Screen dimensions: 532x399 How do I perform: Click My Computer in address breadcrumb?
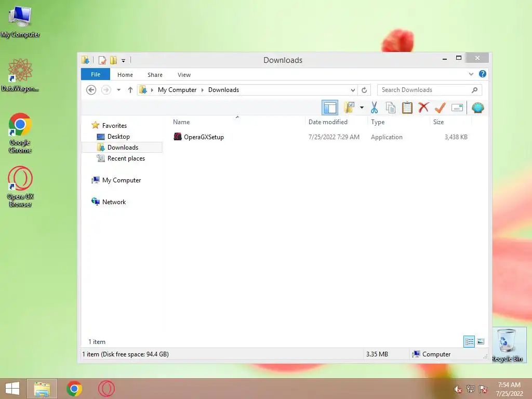tap(177, 90)
